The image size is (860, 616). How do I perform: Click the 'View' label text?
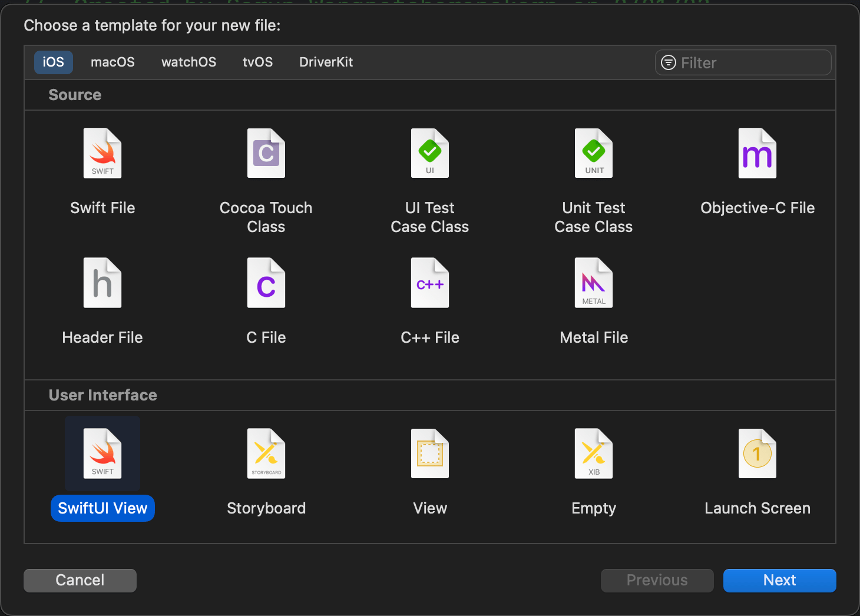430,508
